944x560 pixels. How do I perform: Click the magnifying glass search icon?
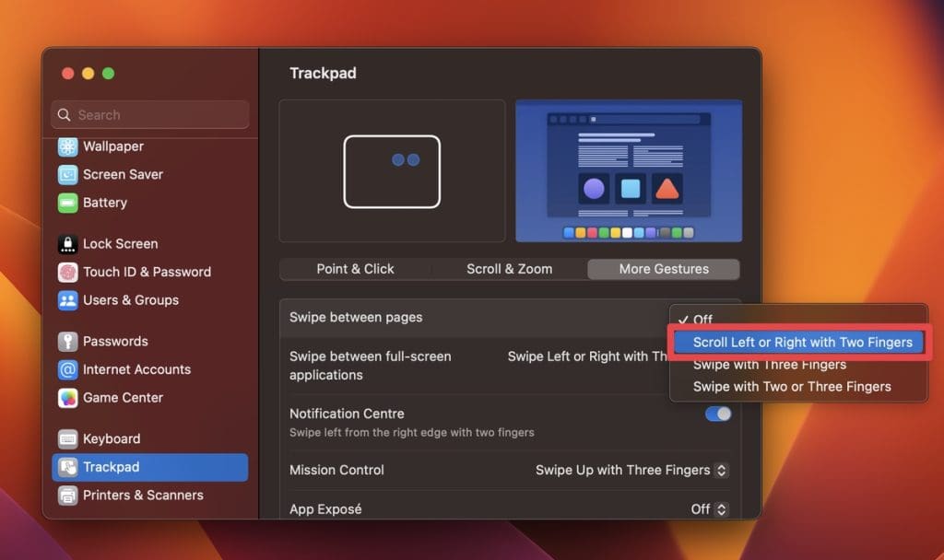click(64, 114)
